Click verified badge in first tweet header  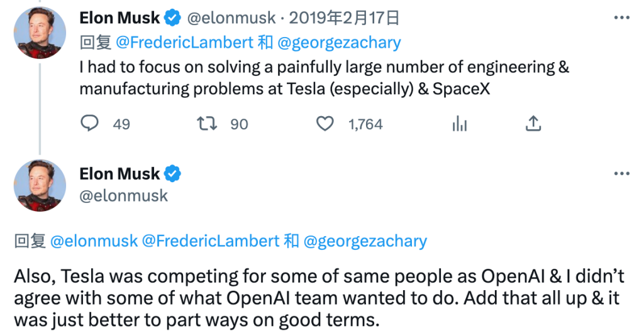pyautogui.click(x=174, y=18)
